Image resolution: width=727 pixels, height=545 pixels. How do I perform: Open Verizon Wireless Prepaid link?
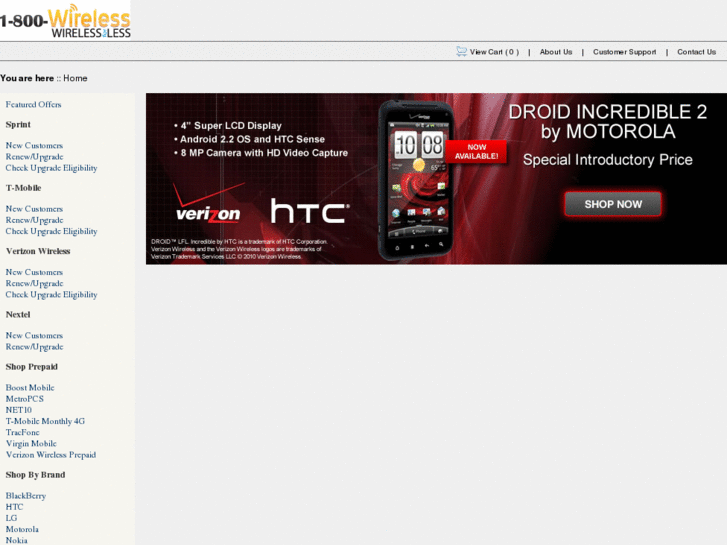(51, 455)
